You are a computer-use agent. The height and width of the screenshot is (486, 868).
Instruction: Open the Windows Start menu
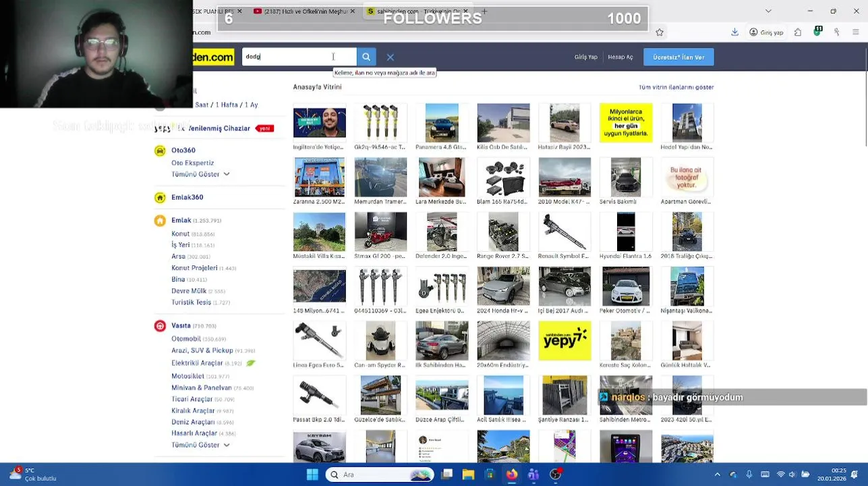[x=312, y=475]
